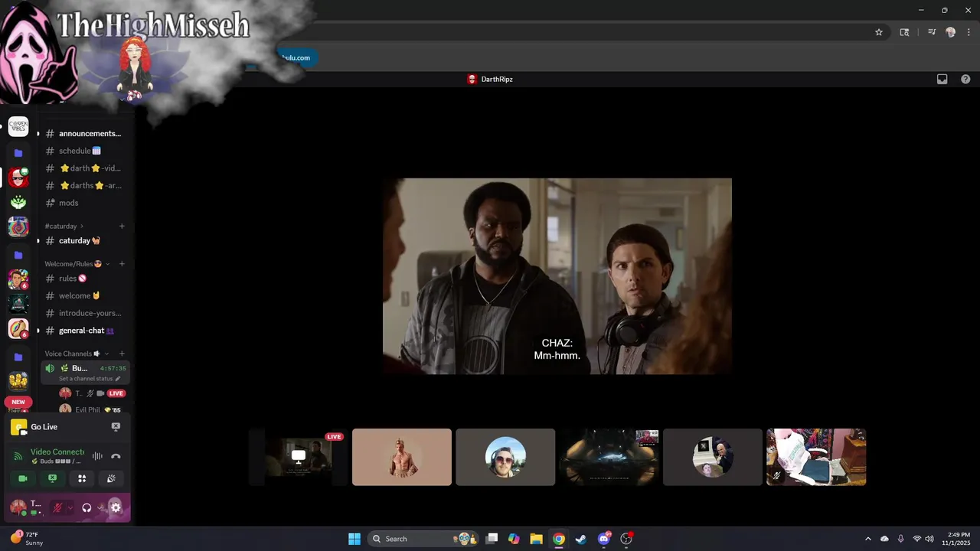
Task: Open Chrome media control icon
Action: (932, 32)
